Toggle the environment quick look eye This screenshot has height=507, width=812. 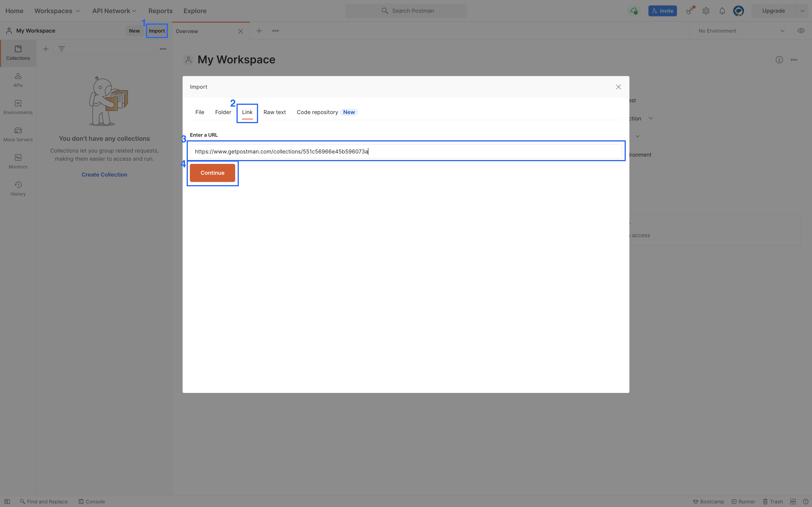click(x=801, y=31)
